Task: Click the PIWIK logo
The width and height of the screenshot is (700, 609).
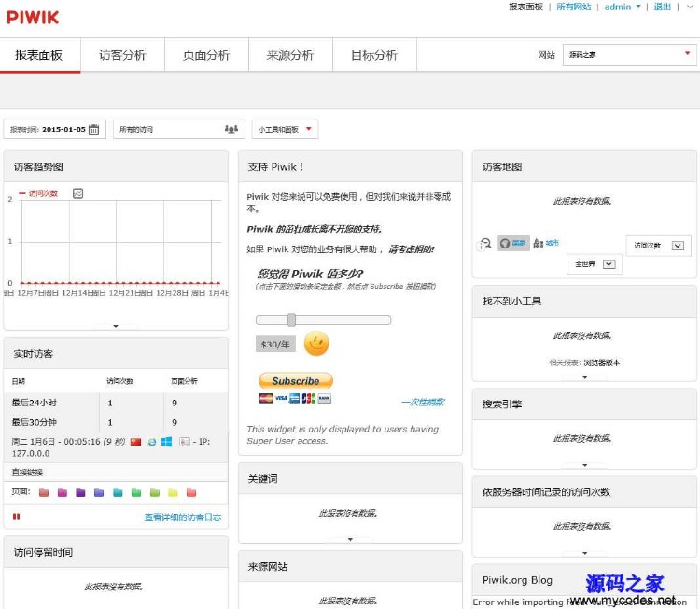Action: click(x=33, y=18)
